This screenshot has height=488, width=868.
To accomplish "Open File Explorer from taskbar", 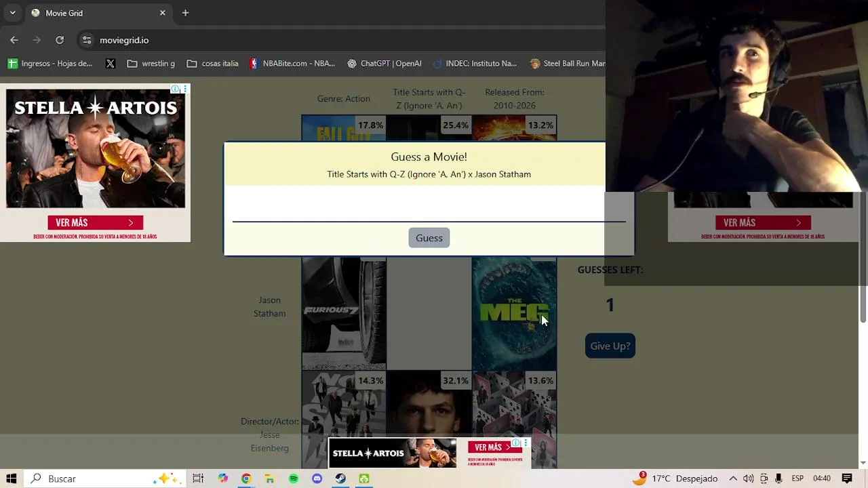I will 270,479.
